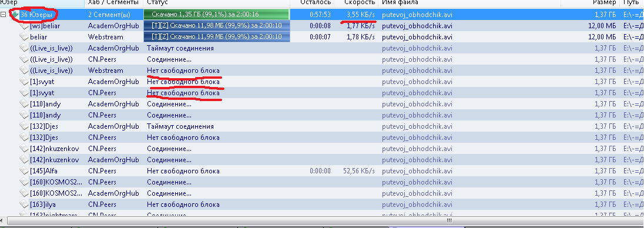Select the [142]nkuzenkov CN.Peers row
The image size is (644, 228).
point(322,149)
